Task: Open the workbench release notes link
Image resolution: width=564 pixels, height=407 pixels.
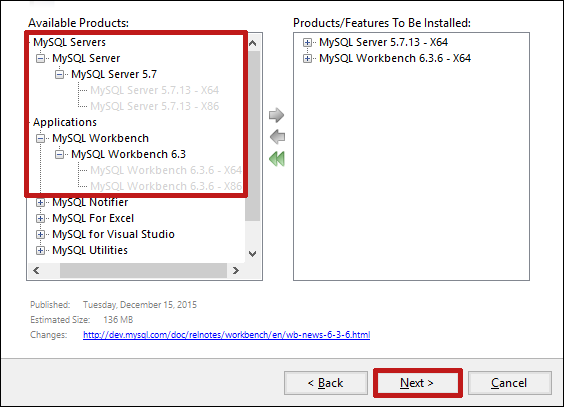Action: [x=227, y=335]
